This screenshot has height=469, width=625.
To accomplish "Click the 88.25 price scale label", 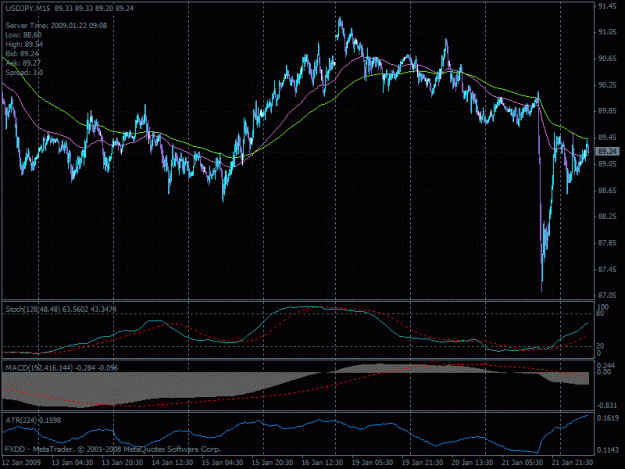I will point(607,216).
